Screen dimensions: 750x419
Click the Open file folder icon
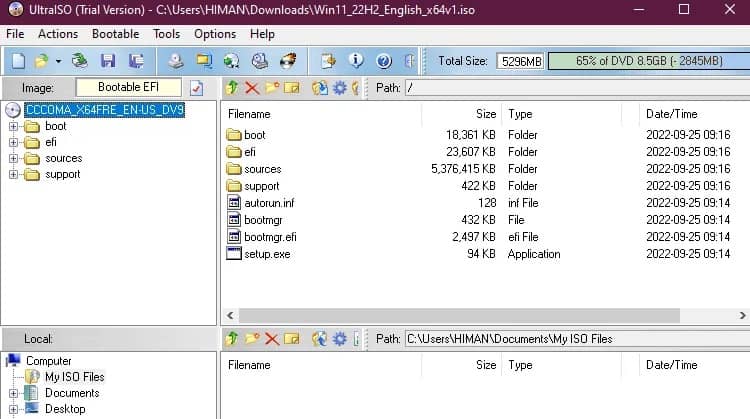coord(42,61)
